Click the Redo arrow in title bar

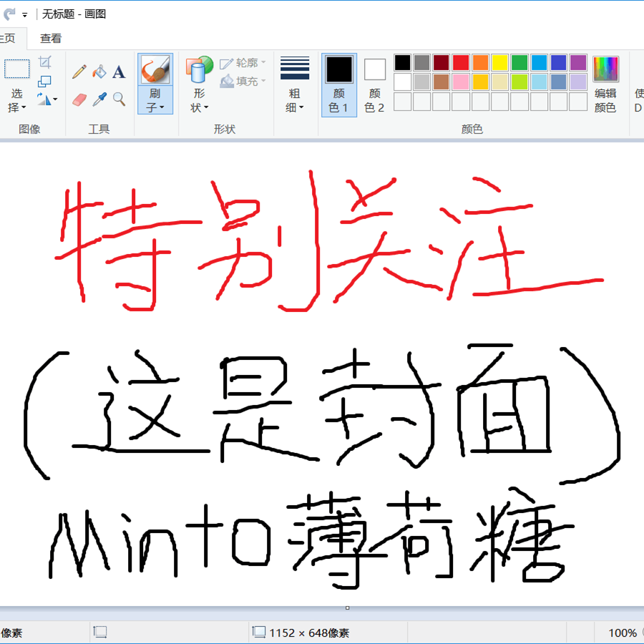point(9,14)
